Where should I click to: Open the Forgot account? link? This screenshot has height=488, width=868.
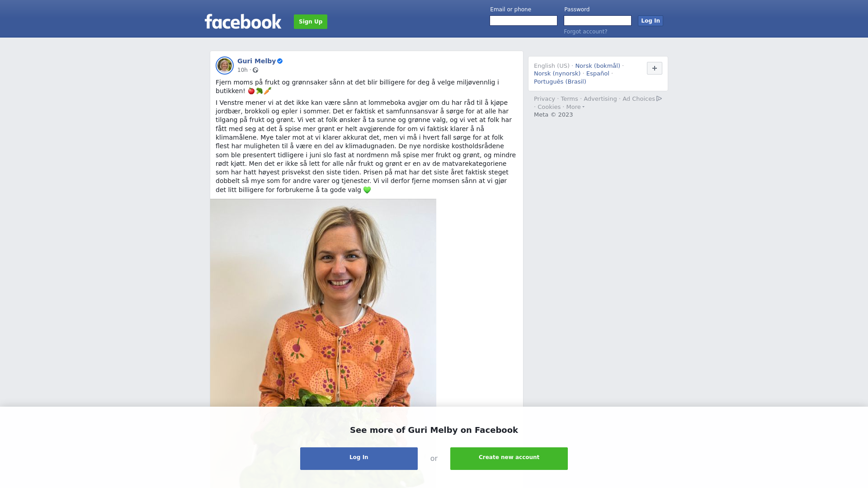[x=585, y=32]
